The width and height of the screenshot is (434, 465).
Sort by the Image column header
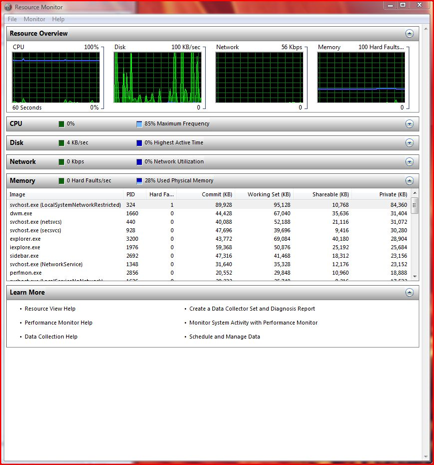tap(65, 194)
